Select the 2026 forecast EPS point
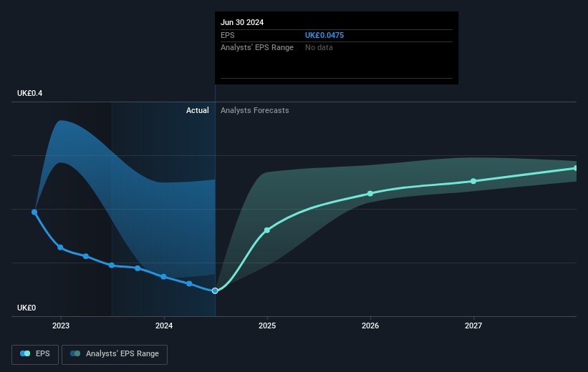This screenshot has width=588, height=372. click(370, 194)
